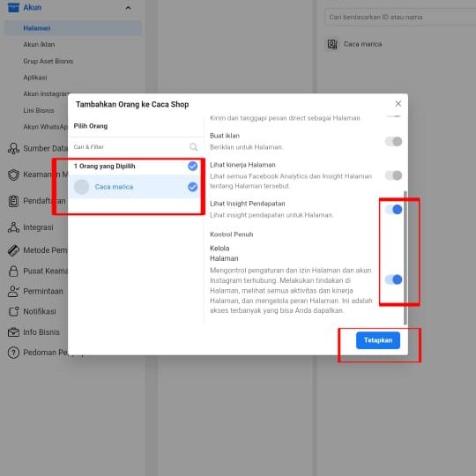Open the Permintaan section label
This screenshot has width=476, height=476.
(x=43, y=291)
